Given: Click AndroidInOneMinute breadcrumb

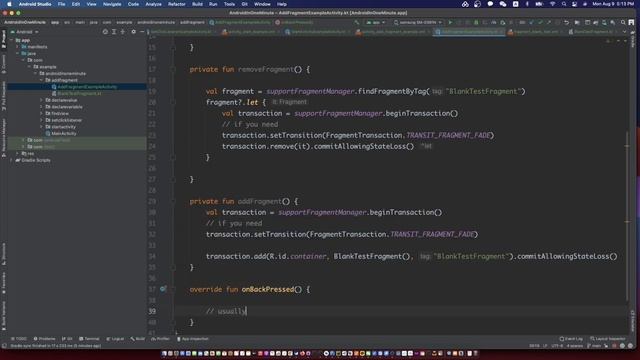Looking at the screenshot, I should pos(25,22).
